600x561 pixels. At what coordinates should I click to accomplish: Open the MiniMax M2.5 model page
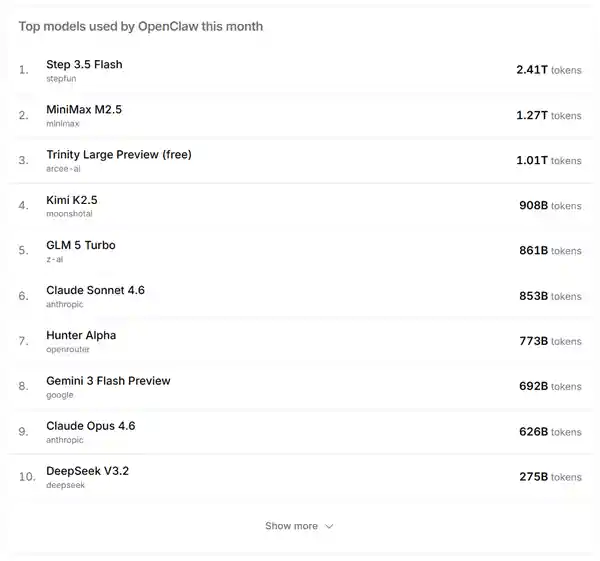pyautogui.click(x=84, y=109)
